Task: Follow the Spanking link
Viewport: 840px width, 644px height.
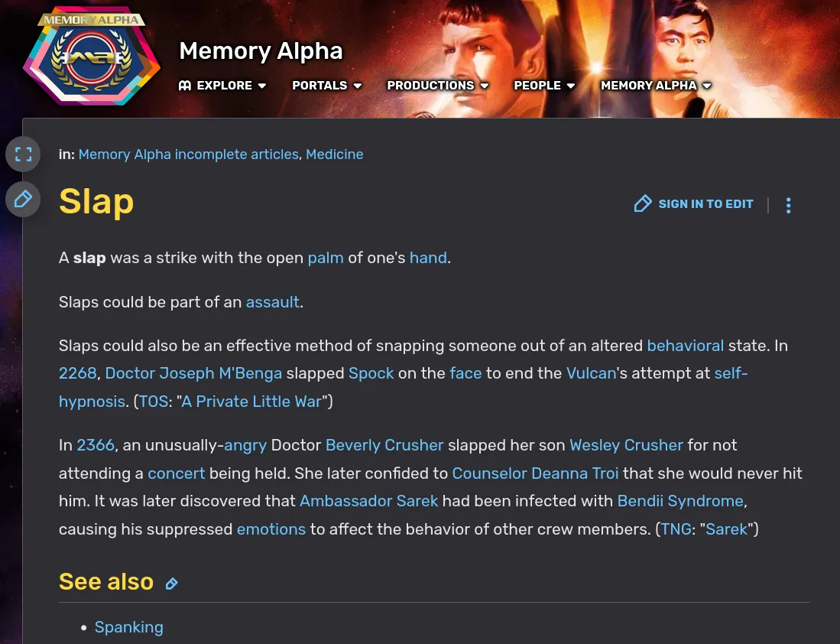Action: (129, 627)
